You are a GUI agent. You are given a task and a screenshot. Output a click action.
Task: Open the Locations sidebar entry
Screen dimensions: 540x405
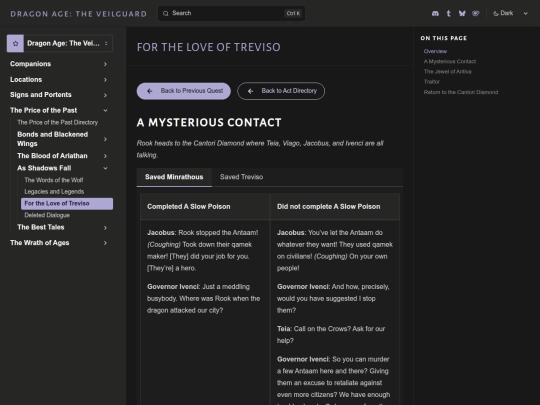click(x=26, y=80)
